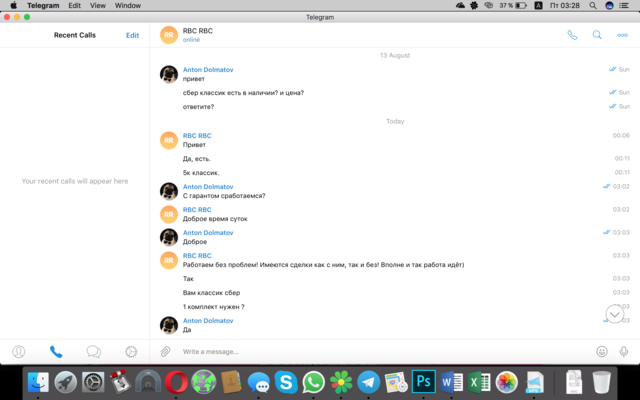Click the microphone voice message icon
Viewport: 640px width, 400px height.
pos(624,351)
